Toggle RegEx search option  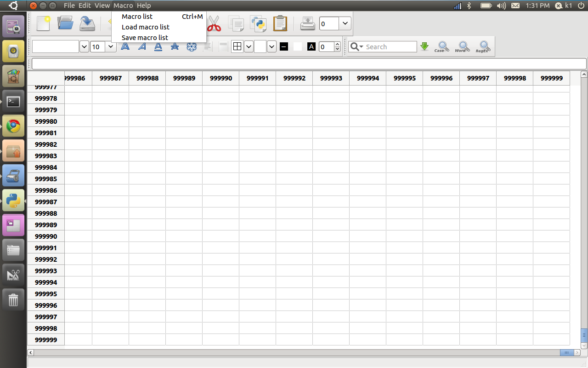[x=483, y=46]
